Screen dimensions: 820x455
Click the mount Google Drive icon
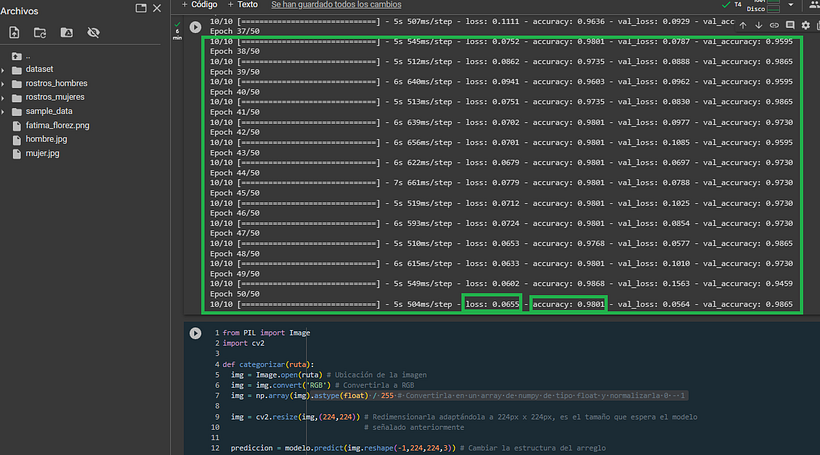(67, 33)
